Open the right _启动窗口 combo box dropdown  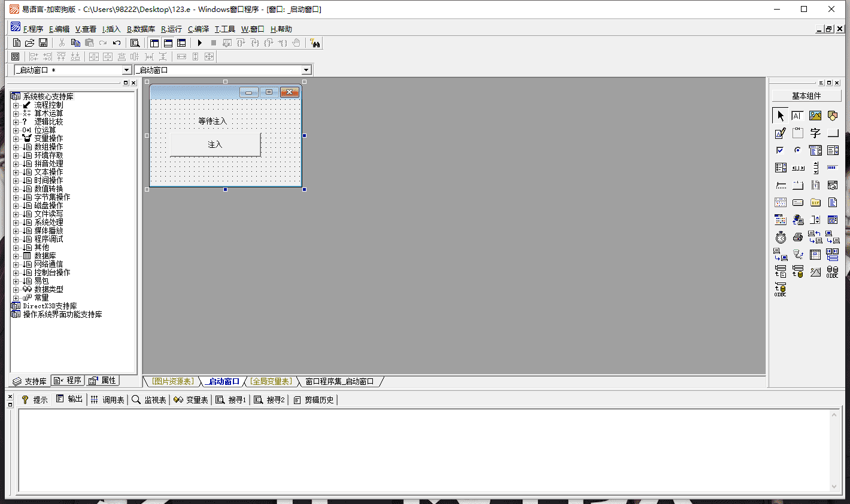click(x=306, y=70)
